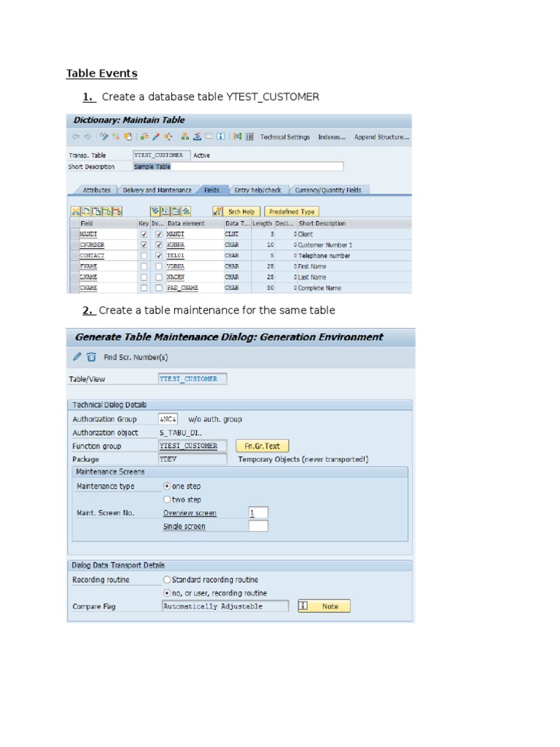
Task: Click the Srch Help button
Action: pyautogui.click(x=241, y=212)
